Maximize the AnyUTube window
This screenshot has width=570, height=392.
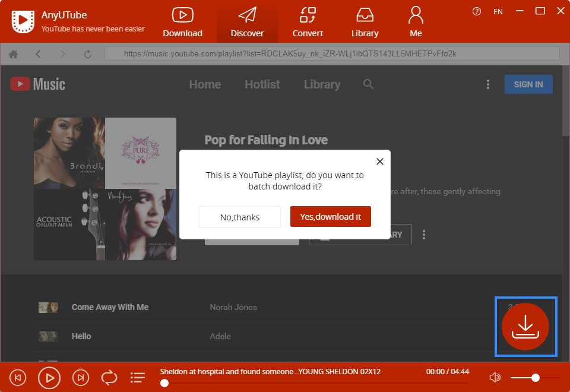pos(540,11)
